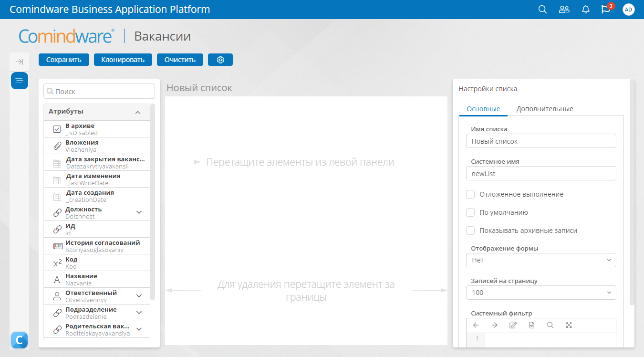
Task: Click undo arrow in filter editor
Action: [x=476, y=325]
